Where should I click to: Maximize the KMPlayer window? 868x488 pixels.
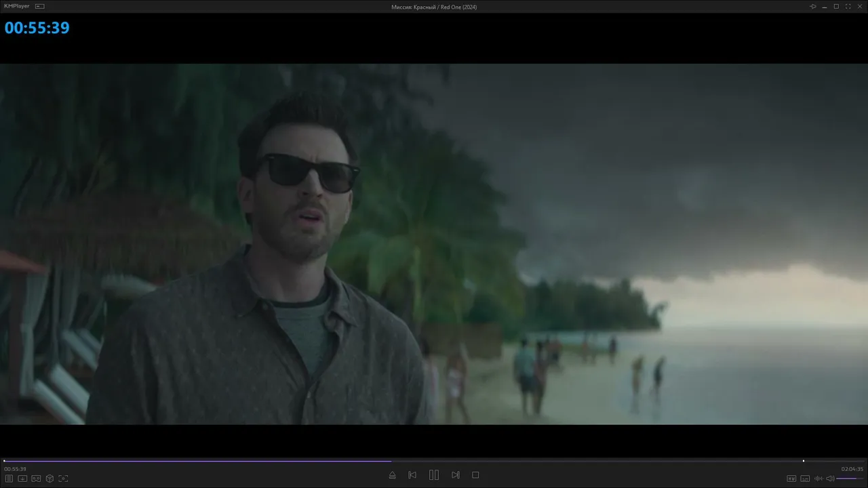click(x=836, y=6)
